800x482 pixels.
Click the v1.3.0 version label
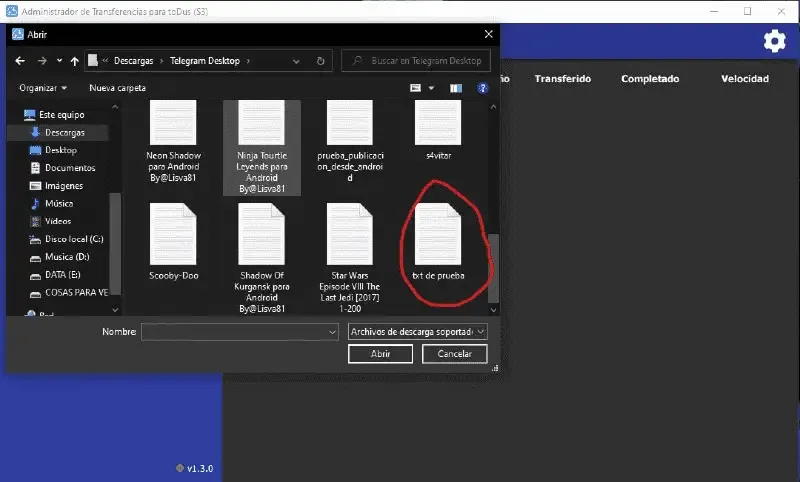(199, 468)
